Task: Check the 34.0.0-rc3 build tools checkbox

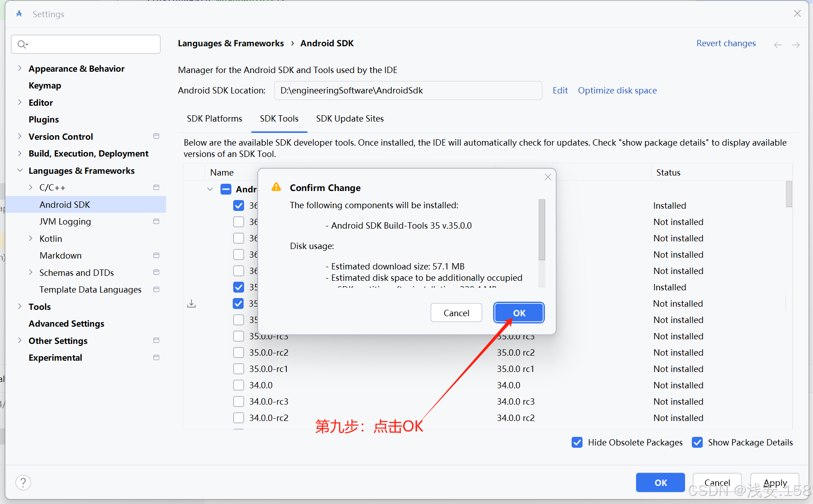Action: pyautogui.click(x=239, y=401)
